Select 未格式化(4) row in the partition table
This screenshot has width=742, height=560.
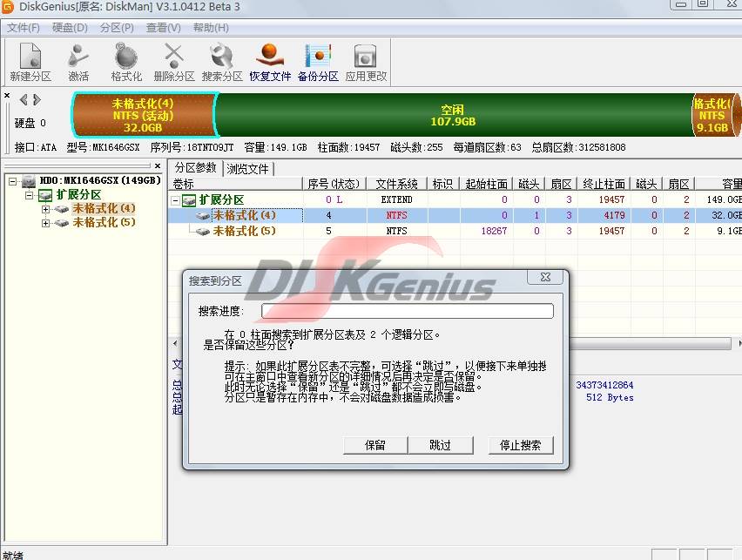pyautogui.click(x=455, y=215)
